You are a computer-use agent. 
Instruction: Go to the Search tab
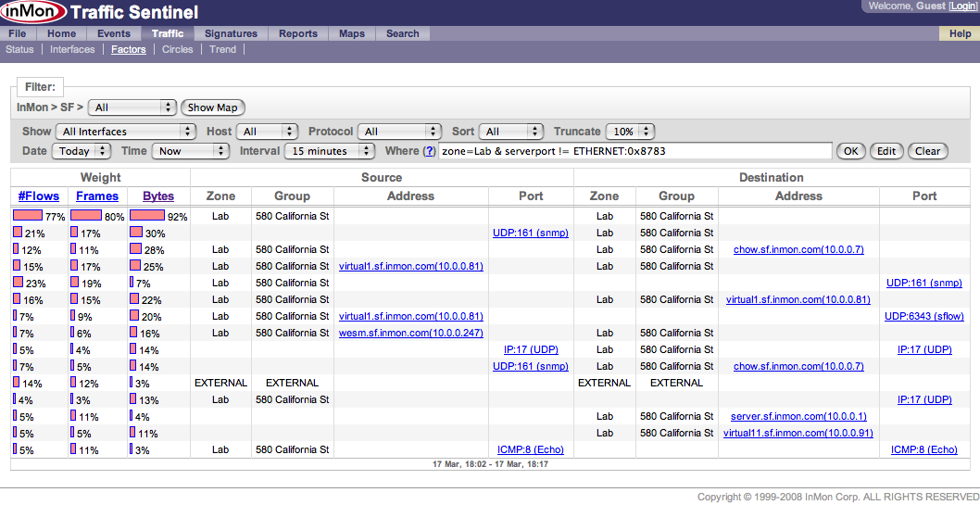[x=403, y=33]
